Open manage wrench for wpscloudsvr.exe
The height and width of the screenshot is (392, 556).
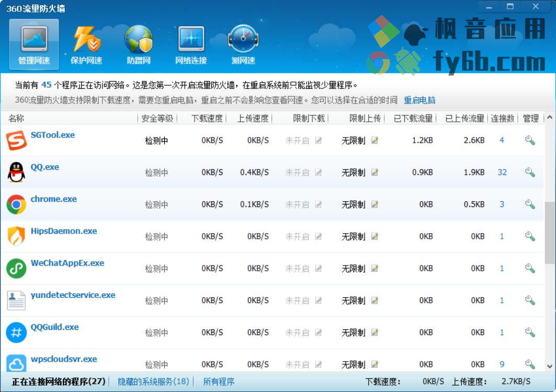point(530,364)
